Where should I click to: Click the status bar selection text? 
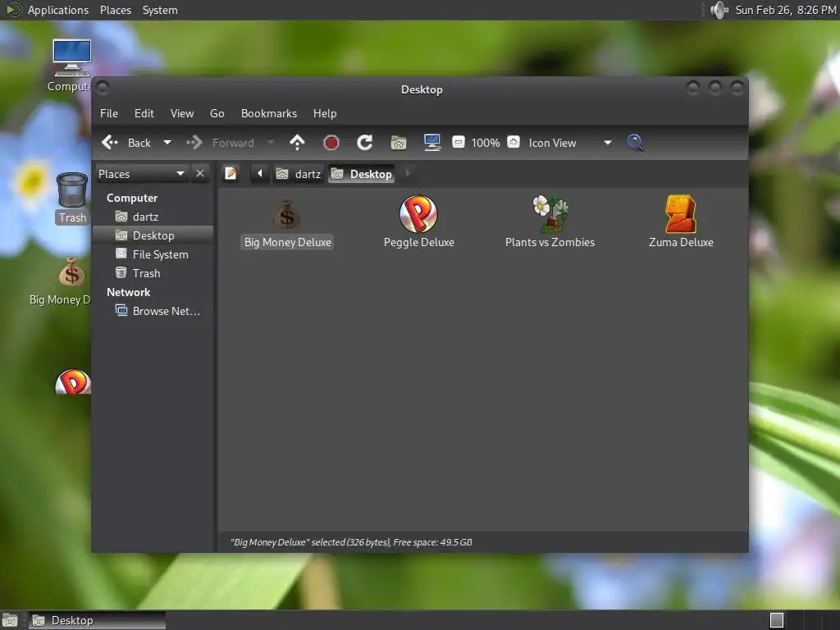click(351, 542)
